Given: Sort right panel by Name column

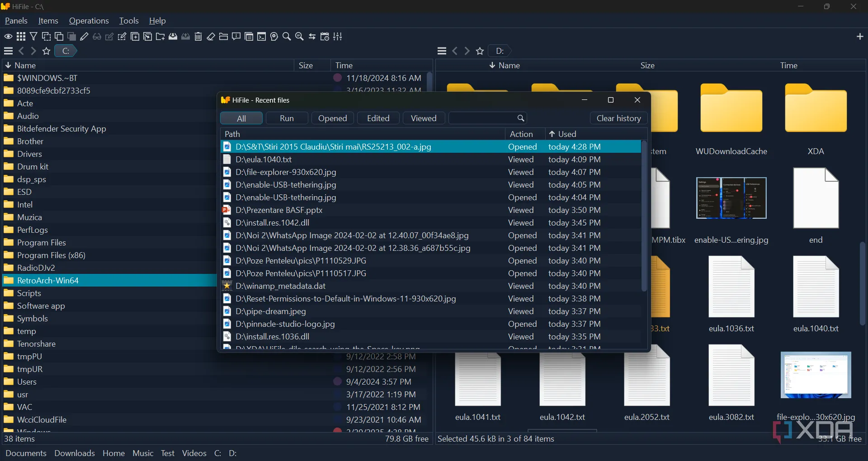Looking at the screenshot, I should [x=505, y=66].
